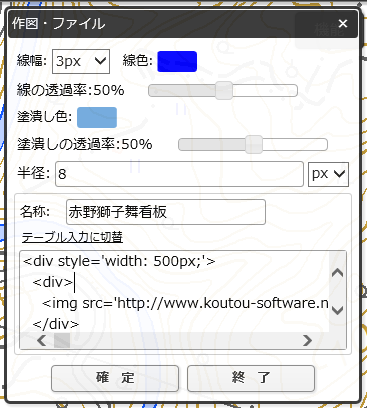The height and width of the screenshot is (408, 367).
Task: Click textarea scroll right arrow
Action: click(x=307, y=340)
